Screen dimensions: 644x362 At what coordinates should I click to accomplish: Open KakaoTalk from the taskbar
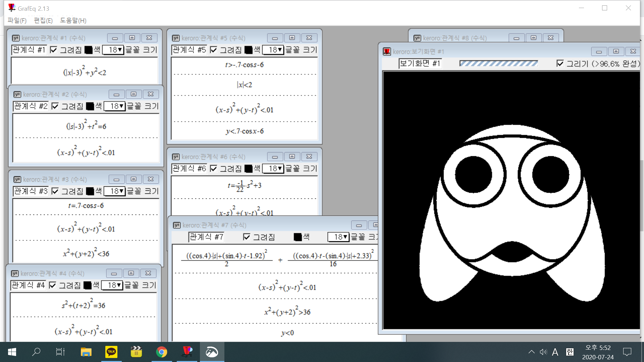pos(111,352)
